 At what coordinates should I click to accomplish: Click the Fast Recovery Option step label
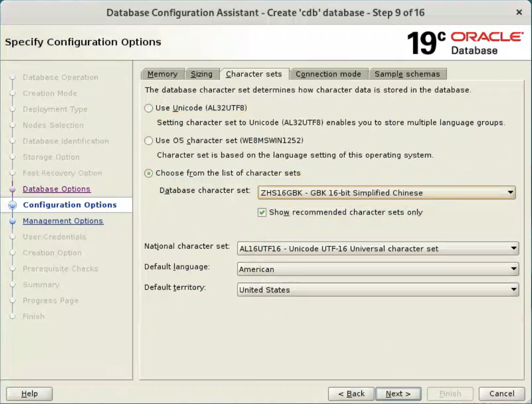click(x=62, y=173)
